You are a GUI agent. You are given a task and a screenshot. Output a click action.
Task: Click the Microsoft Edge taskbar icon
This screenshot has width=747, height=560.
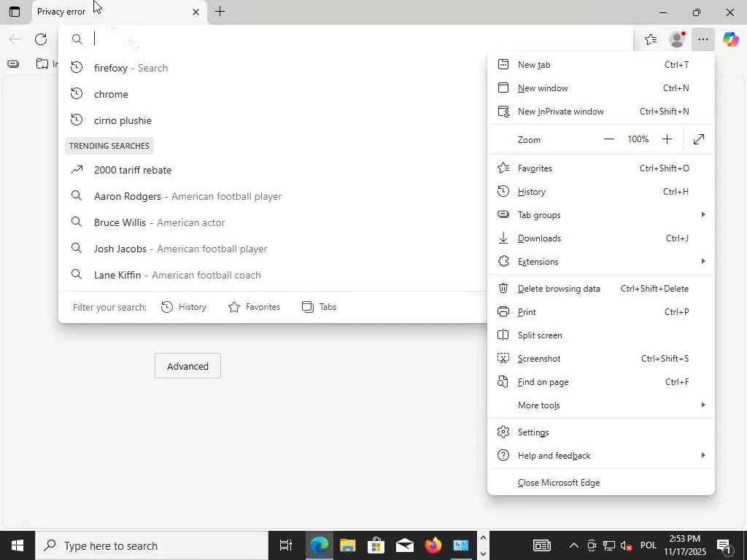pyautogui.click(x=320, y=545)
